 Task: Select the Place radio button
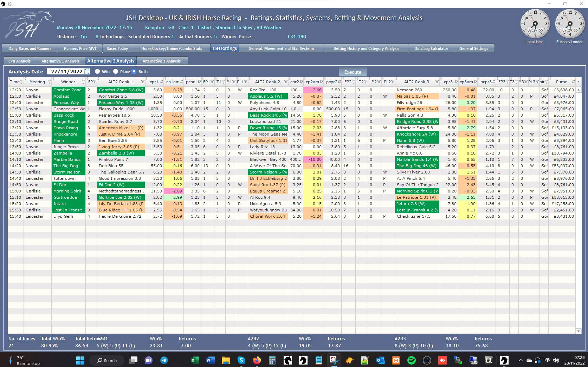click(116, 71)
